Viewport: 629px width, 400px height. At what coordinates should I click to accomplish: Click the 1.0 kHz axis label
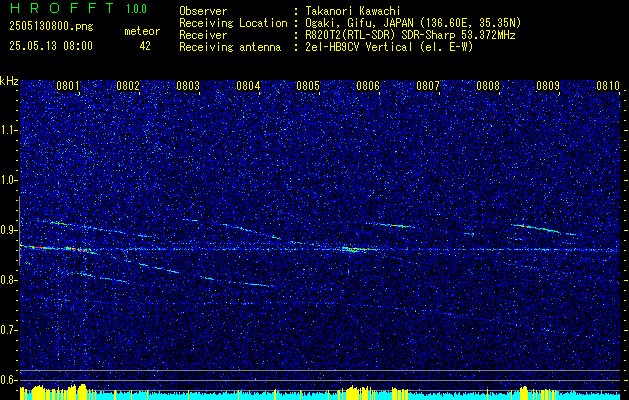[9, 181]
